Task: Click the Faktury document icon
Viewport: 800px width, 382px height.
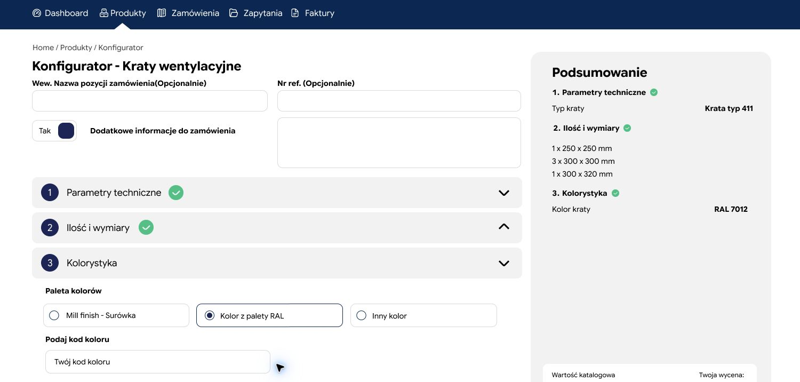Action: [295, 13]
